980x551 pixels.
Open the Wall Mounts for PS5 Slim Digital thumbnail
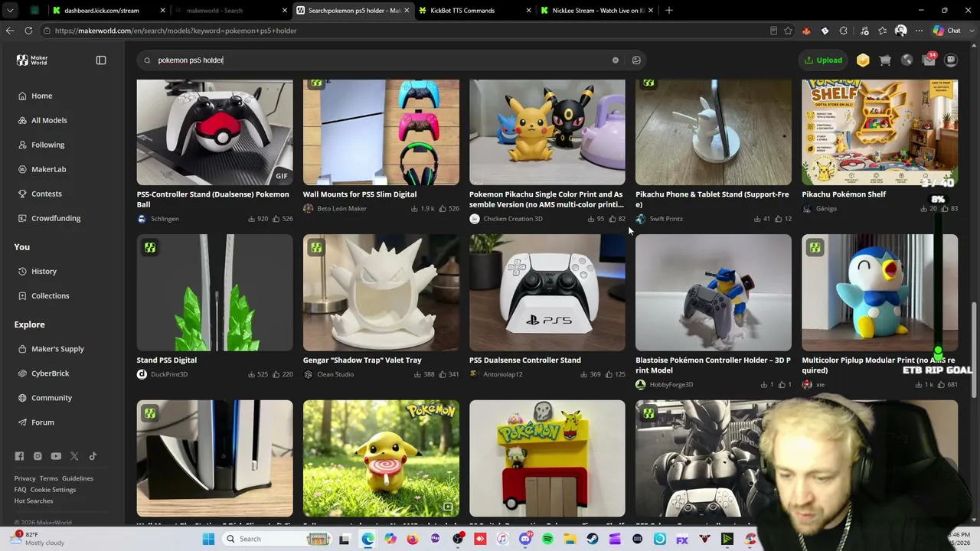pyautogui.click(x=381, y=132)
